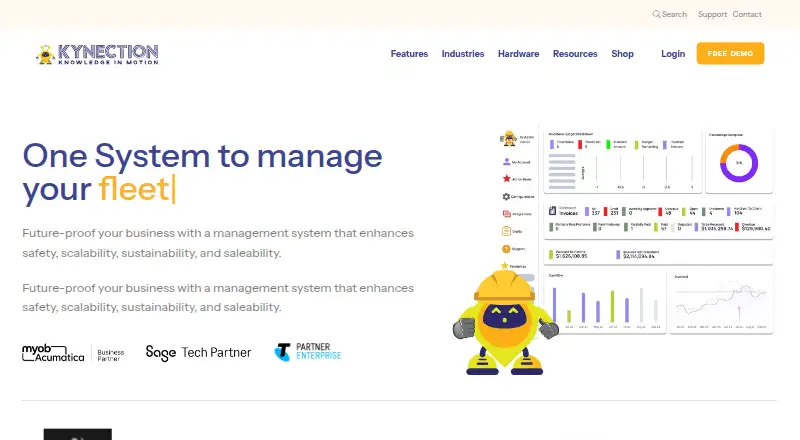Image resolution: width=800 pixels, height=440 pixels.
Task: Click the yellow Favourites star icon in dashboard
Action: (505, 265)
